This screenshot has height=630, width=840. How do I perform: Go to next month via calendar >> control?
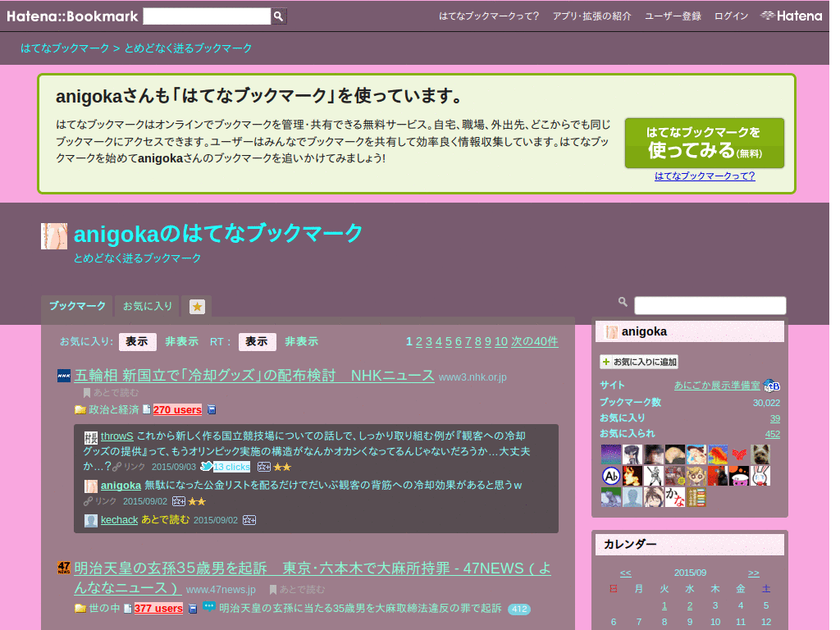point(754,573)
